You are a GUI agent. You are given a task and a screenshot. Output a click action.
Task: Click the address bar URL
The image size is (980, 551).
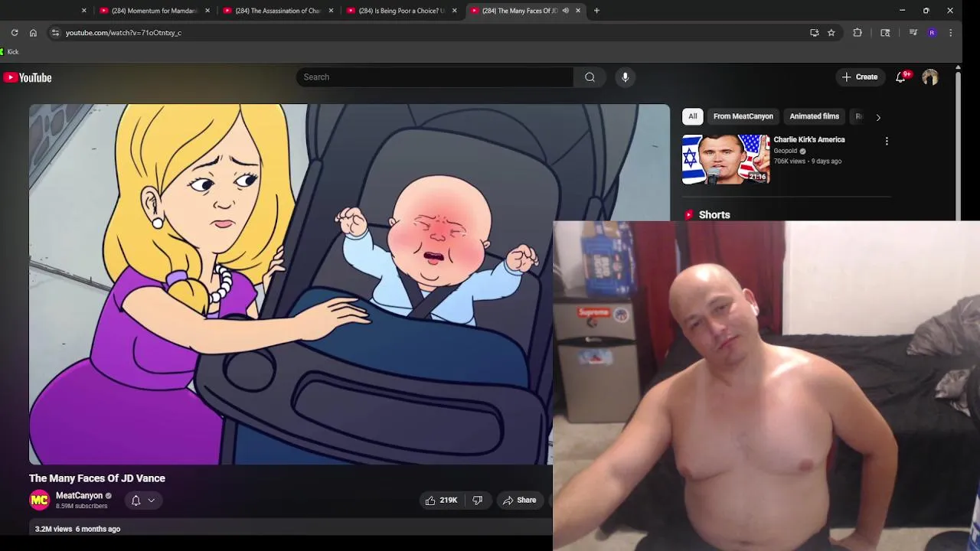pyautogui.click(x=123, y=33)
